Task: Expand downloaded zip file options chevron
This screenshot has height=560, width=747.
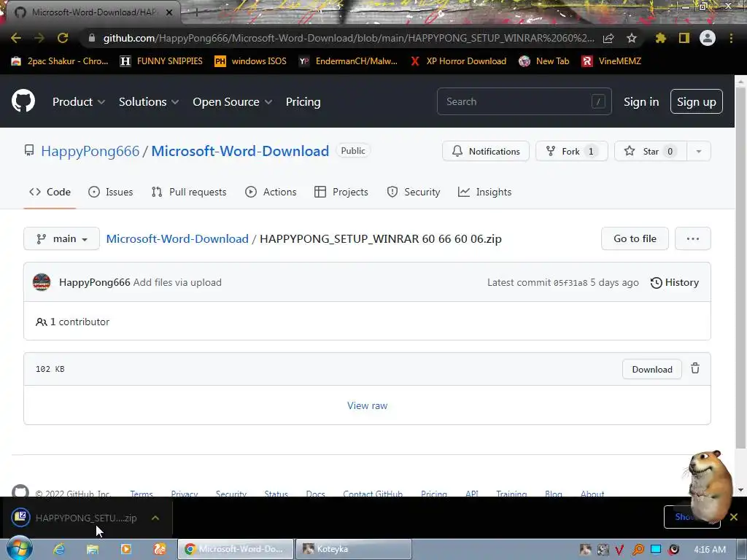Action: click(x=155, y=518)
